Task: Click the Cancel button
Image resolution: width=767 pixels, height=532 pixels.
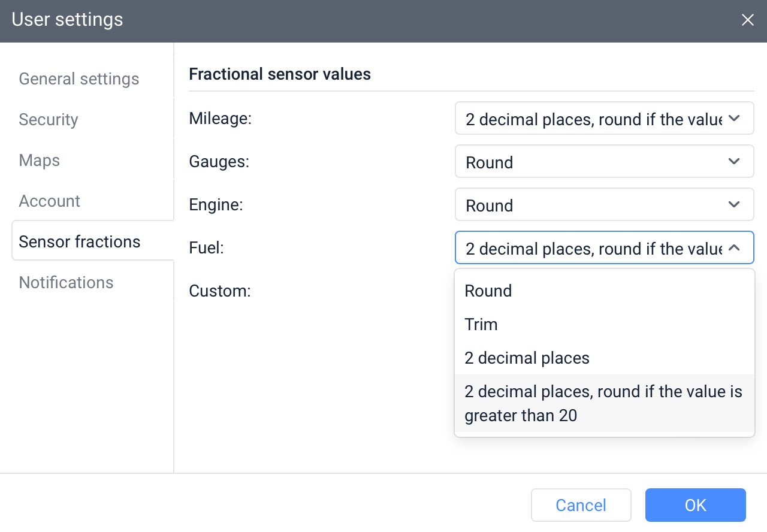Action: click(x=581, y=505)
